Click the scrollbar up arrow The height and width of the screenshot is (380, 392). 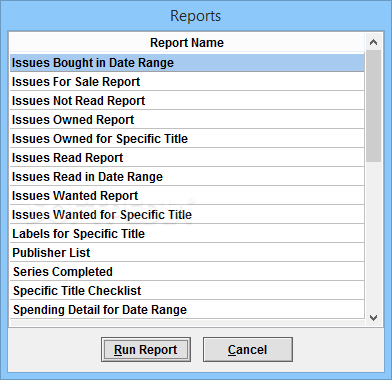tap(373, 42)
